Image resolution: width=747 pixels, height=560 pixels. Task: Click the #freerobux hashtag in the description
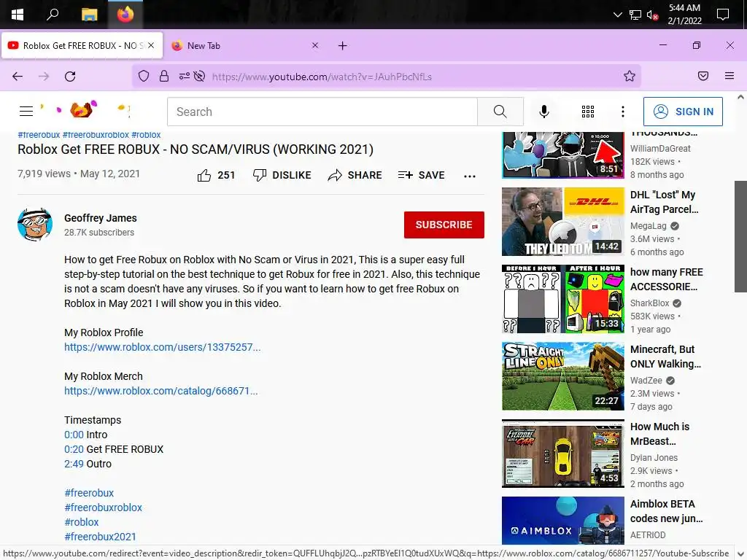[x=89, y=494]
